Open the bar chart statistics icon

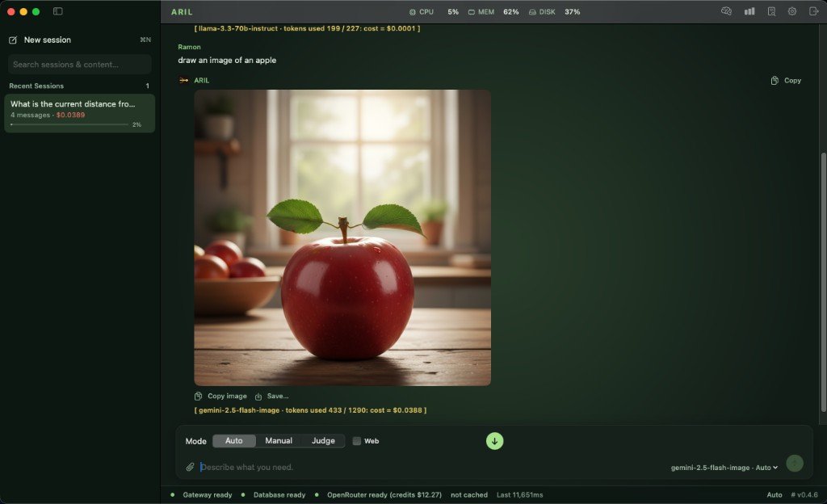(x=749, y=11)
